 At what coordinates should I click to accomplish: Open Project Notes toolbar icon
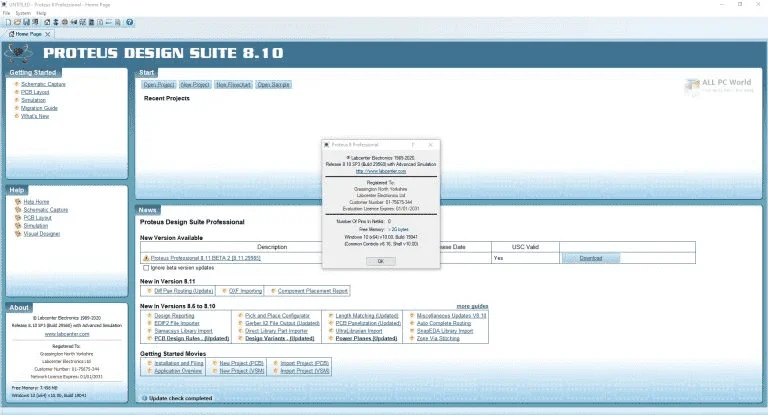click(118, 22)
